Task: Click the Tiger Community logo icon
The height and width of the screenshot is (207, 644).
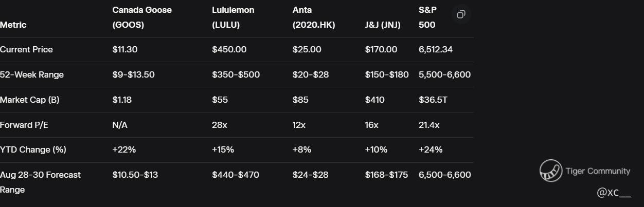Action: pos(550,171)
